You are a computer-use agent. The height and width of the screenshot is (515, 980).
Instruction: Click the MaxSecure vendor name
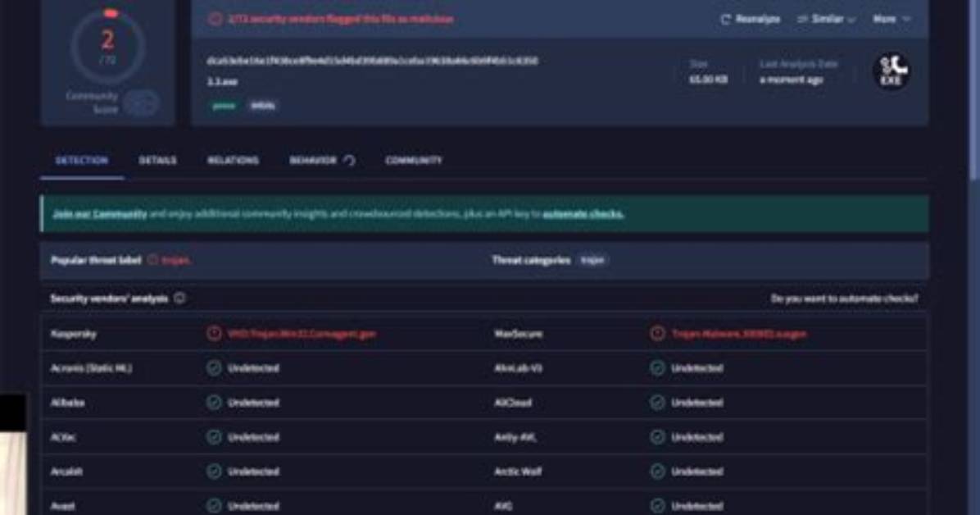[518, 334]
